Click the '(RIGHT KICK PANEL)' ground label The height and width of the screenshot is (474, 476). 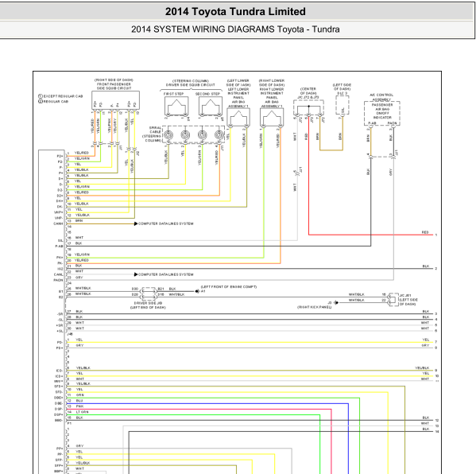(314, 307)
